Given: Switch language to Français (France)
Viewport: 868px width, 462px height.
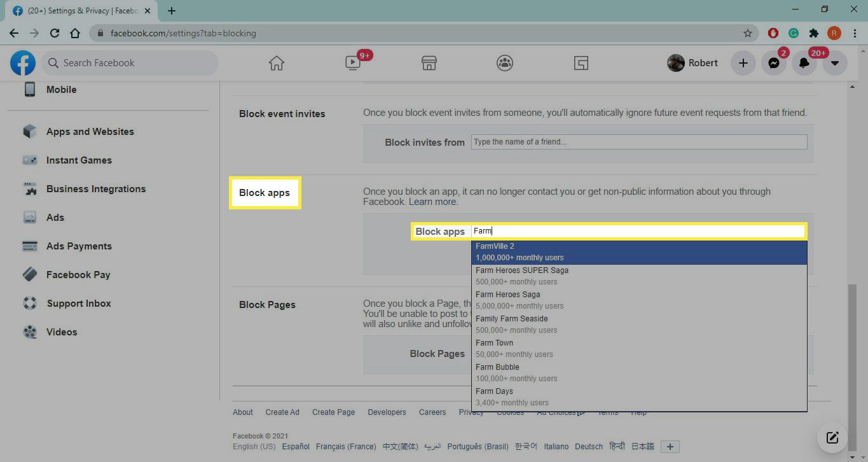Looking at the screenshot, I should click(347, 447).
